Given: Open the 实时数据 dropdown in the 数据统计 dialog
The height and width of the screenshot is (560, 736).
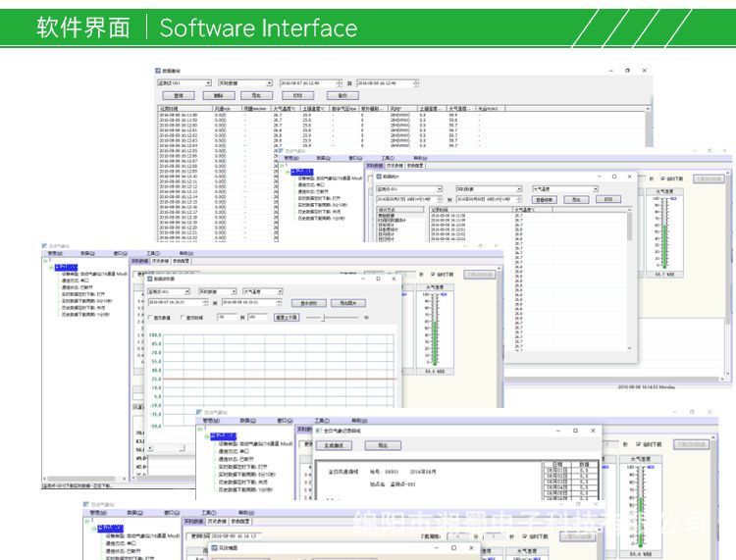Looking at the screenshot, I should click(489, 189).
